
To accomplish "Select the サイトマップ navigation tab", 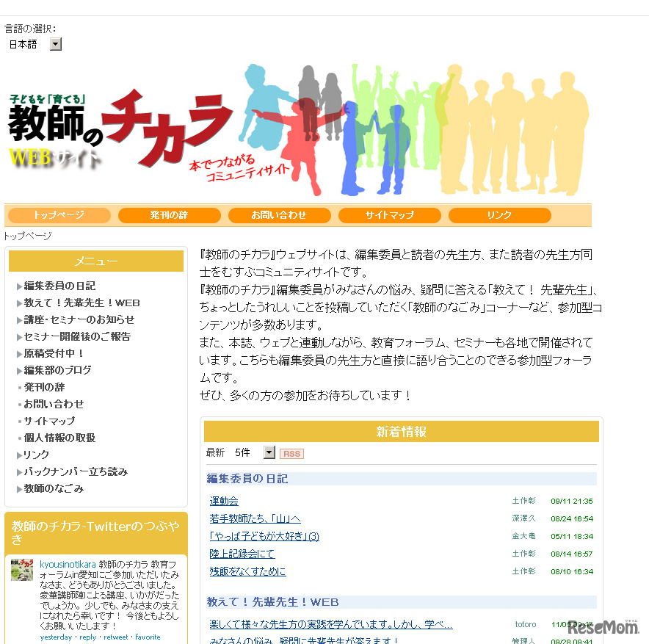I will coord(389,215).
